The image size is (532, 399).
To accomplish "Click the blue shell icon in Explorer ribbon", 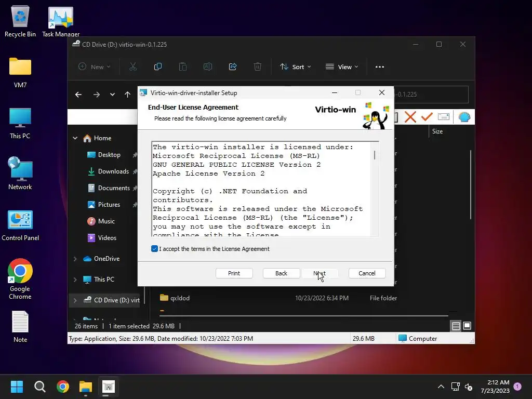I will (x=464, y=117).
